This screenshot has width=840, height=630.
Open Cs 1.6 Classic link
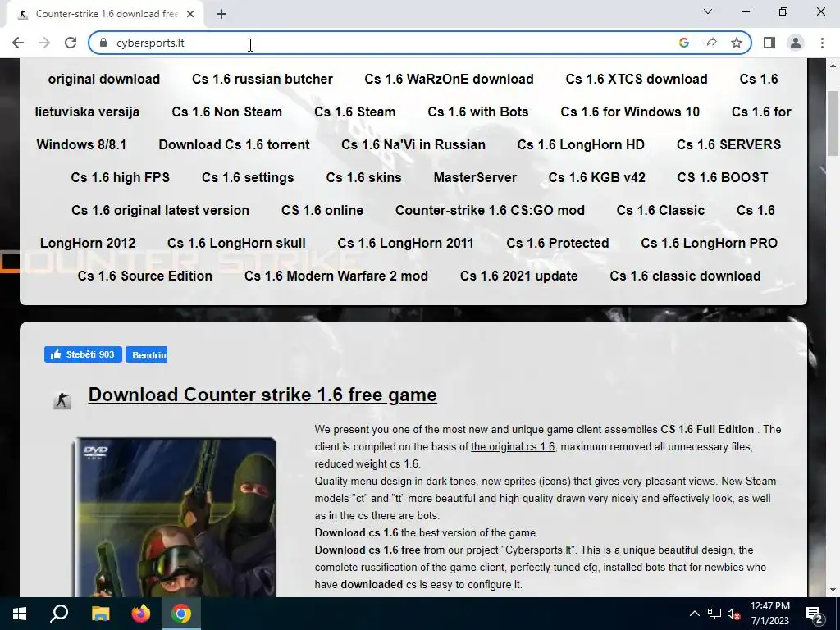click(660, 210)
